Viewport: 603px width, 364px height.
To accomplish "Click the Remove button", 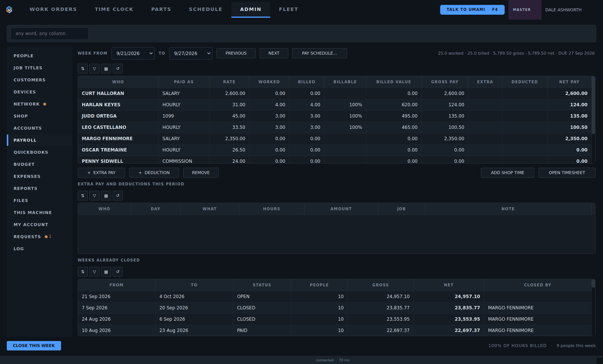I will coord(201,173).
